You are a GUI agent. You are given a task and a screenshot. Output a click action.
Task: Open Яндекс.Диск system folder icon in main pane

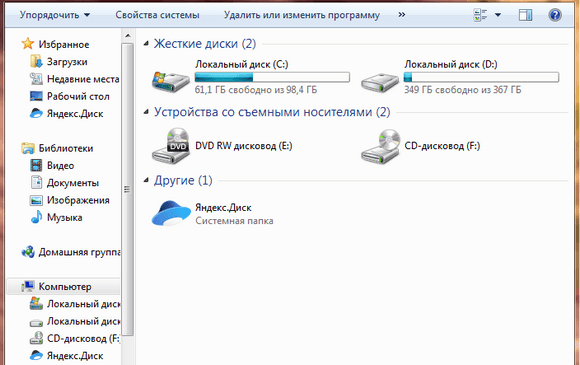click(171, 213)
